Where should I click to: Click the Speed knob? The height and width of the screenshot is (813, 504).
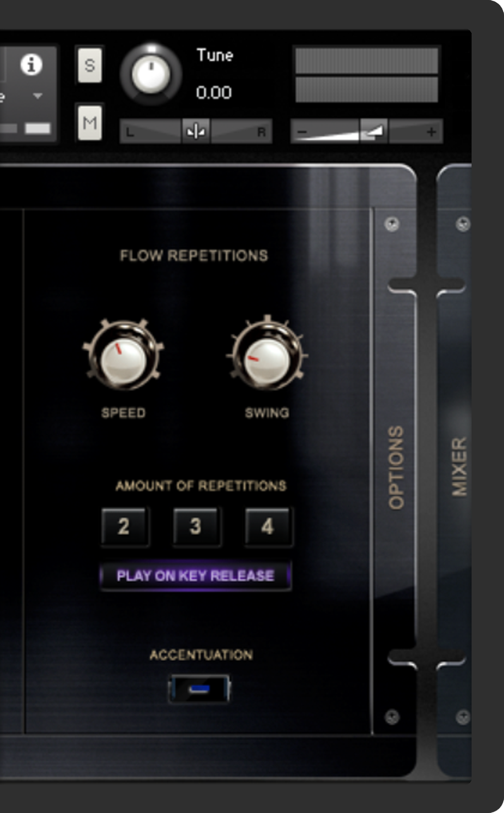point(123,355)
